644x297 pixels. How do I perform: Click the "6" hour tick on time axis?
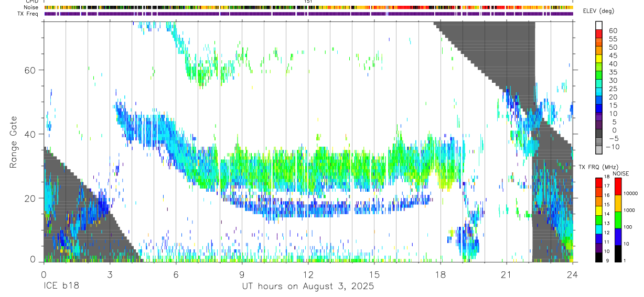click(176, 274)
